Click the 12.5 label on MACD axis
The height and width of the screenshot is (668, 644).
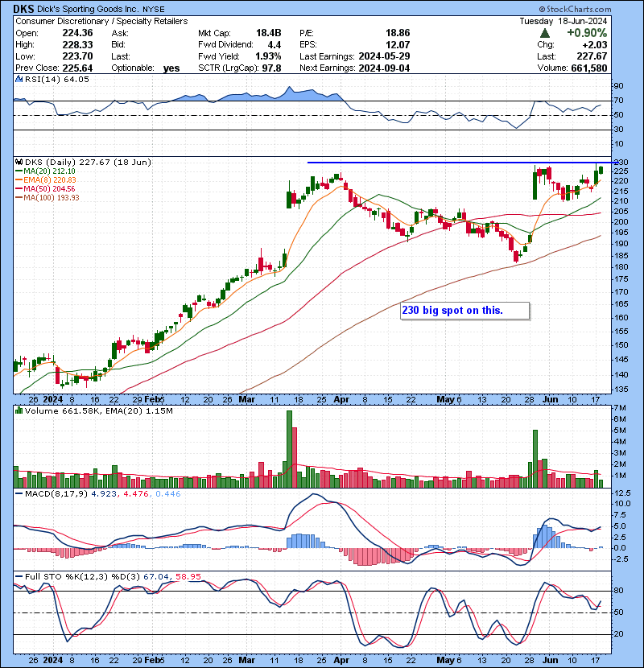[622, 493]
